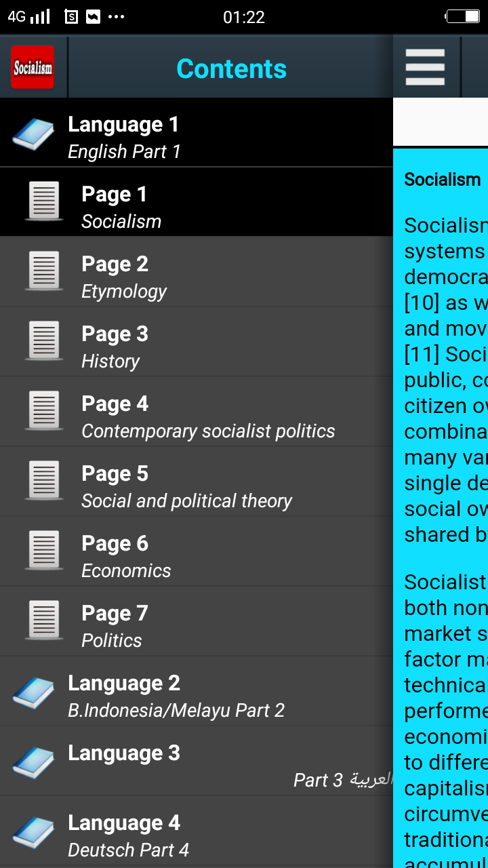This screenshot has width=488, height=868.
Task: Expand Language 3 Arabic Part 3
Action: point(197,762)
